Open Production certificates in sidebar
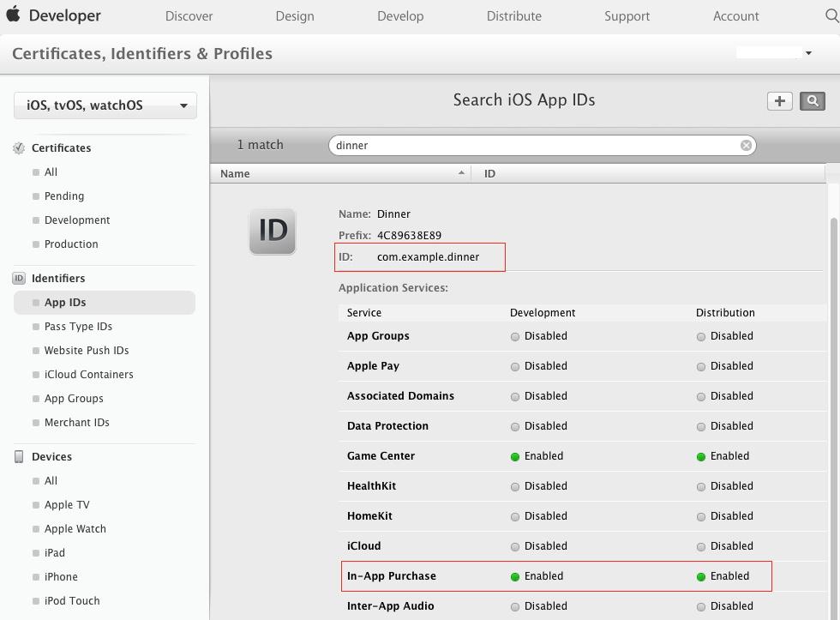The width and height of the screenshot is (840, 620). click(71, 244)
